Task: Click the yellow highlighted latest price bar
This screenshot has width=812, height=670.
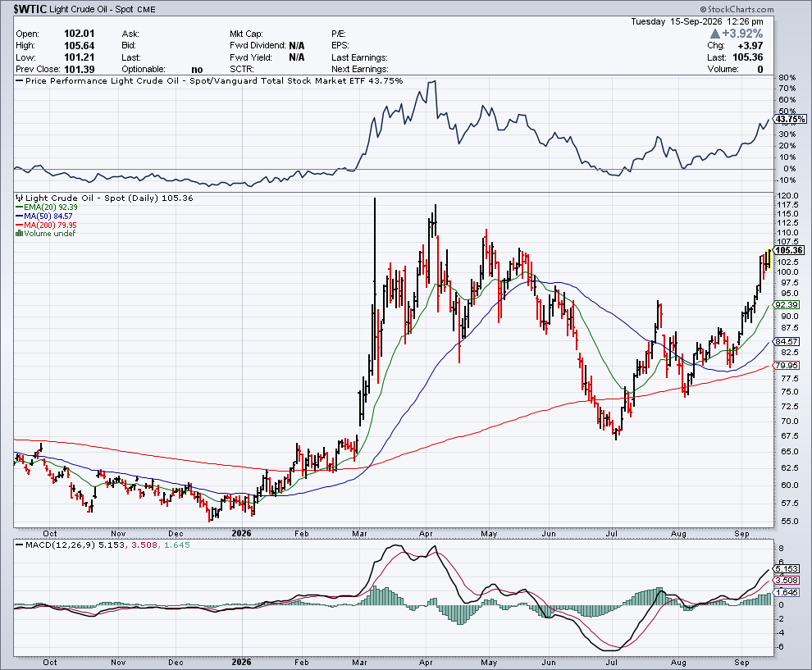Action: coord(769,259)
